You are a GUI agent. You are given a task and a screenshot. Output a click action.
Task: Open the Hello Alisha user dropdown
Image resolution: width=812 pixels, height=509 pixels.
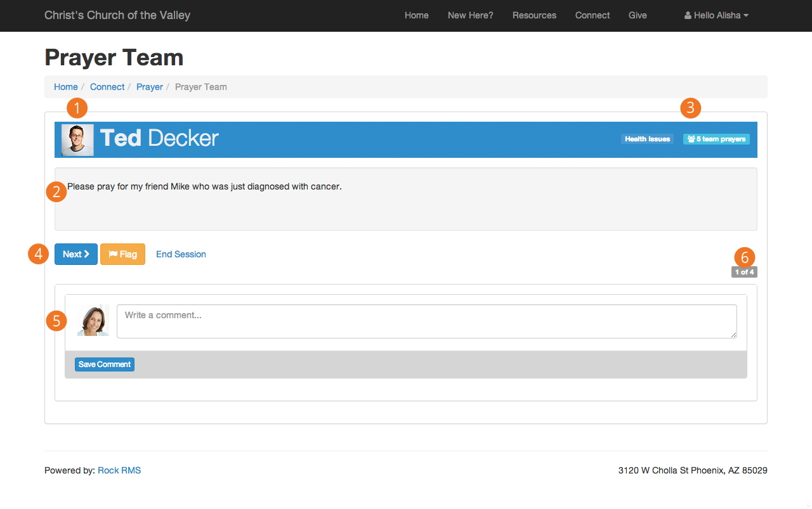(716, 15)
